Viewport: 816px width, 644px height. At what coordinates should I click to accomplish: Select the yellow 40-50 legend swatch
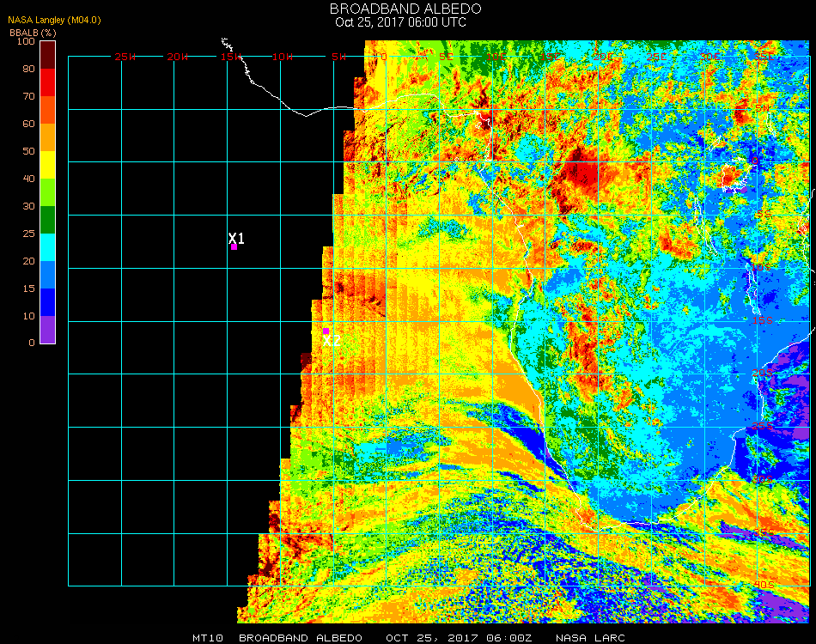pyautogui.click(x=48, y=165)
